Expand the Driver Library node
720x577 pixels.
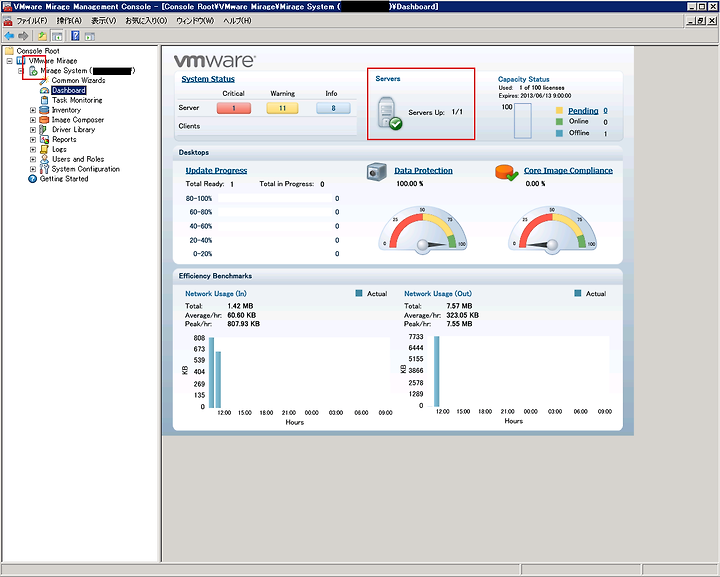[x=33, y=130]
